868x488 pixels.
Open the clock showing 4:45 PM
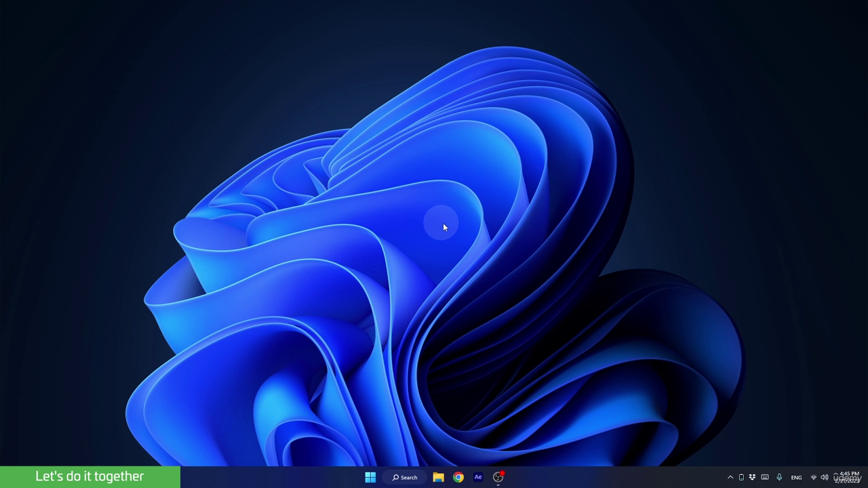click(x=848, y=477)
